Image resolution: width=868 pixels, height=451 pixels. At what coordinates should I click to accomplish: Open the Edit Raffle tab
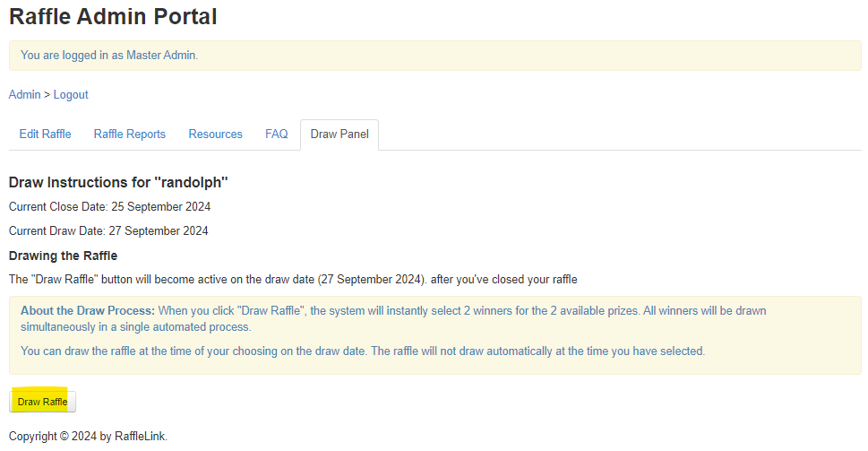click(x=45, y=134)
